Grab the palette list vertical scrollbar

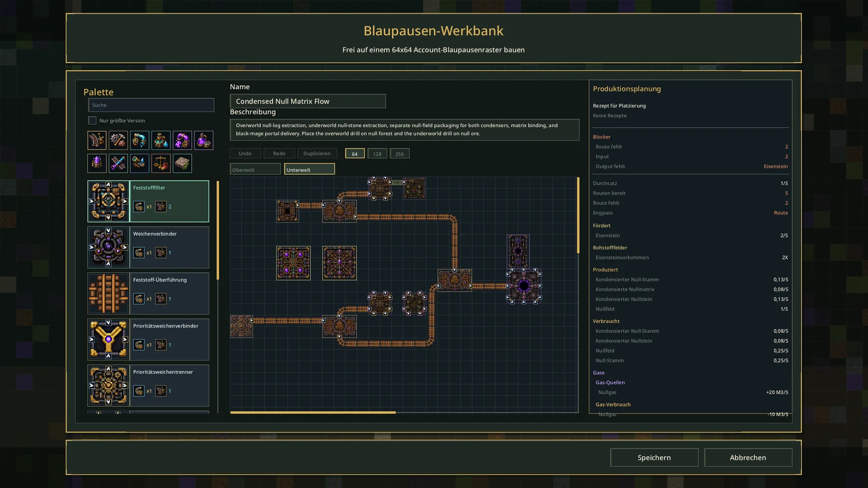tap(218, 230)
